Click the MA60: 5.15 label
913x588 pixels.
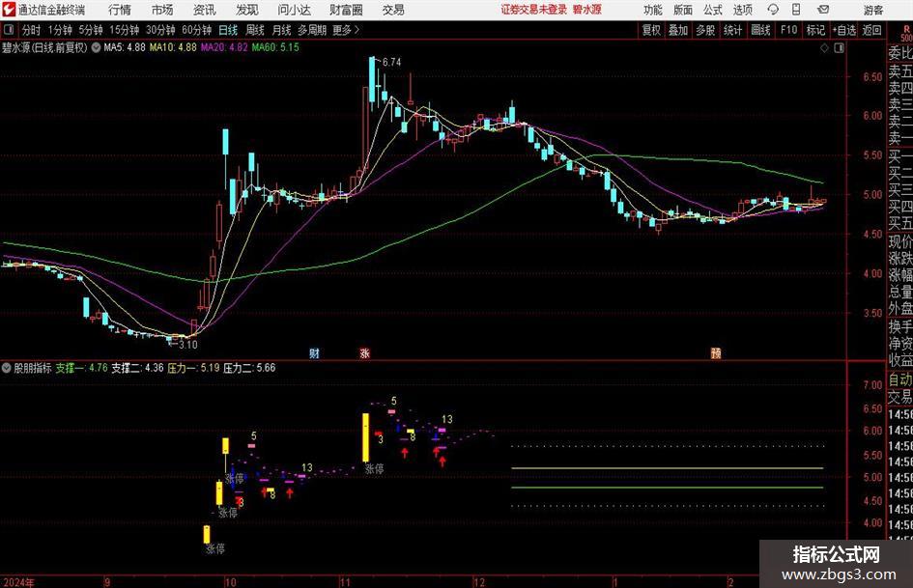coord(275,47)
